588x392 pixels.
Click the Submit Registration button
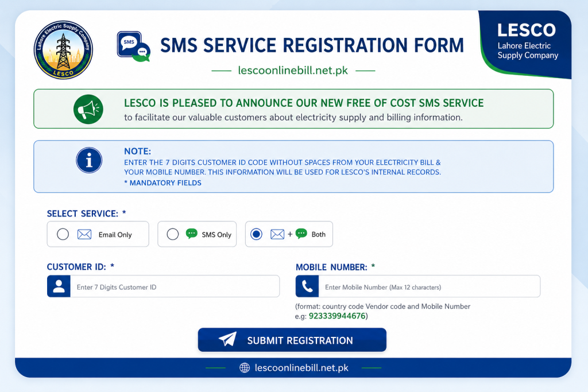(292, 340)
